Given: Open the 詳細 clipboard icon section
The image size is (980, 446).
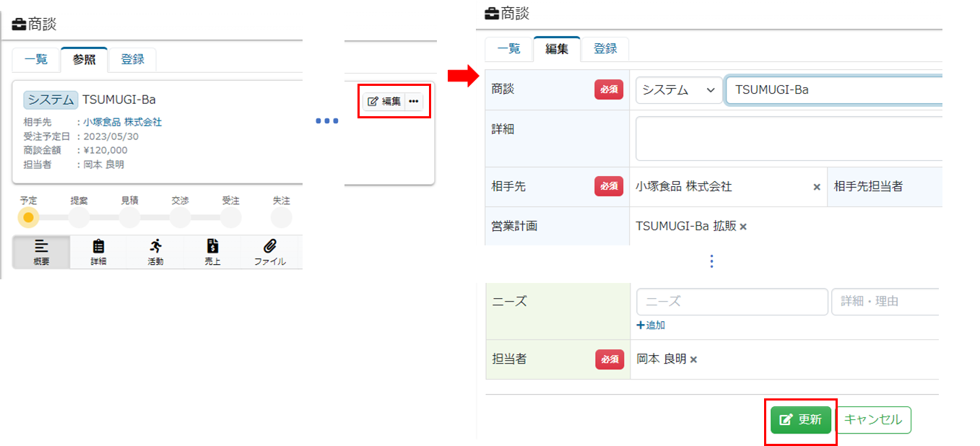Looking at the screenshot, I should click(x=98, y=253).
